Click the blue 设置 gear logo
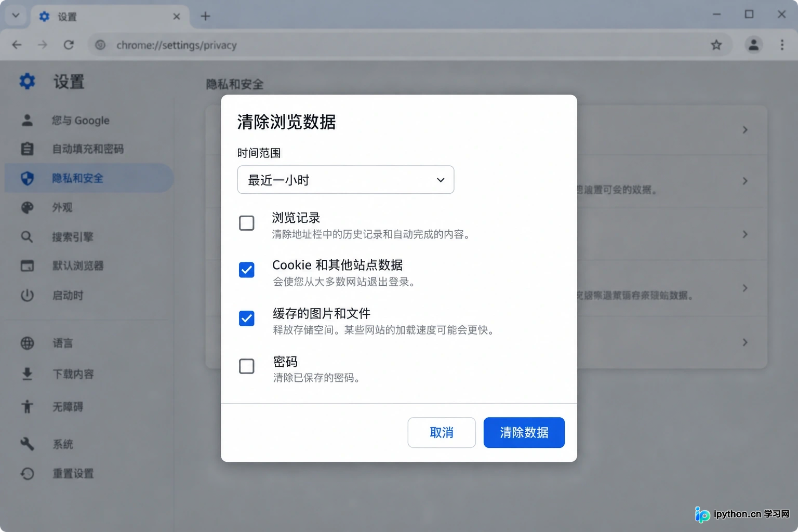Viewport: 798px width, 532px height. click(27, 81)
